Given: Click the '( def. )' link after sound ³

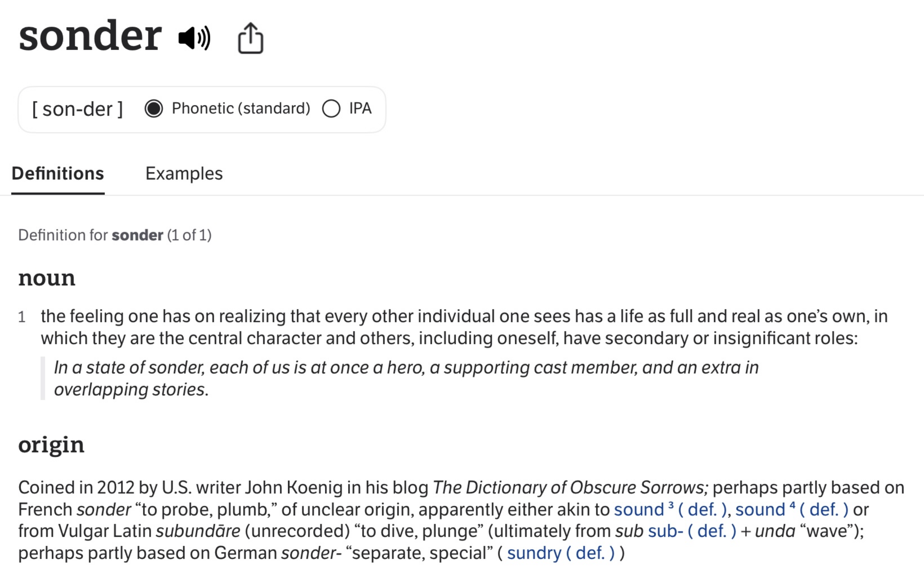Looking at the screenshot, I should tap(702, 510).
